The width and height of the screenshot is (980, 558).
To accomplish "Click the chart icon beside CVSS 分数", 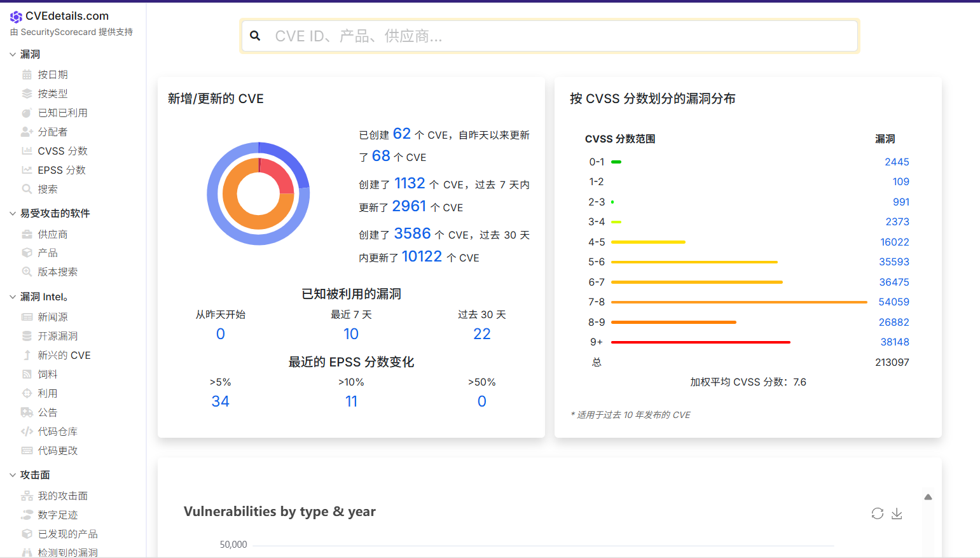I will (x=27, y=151).
